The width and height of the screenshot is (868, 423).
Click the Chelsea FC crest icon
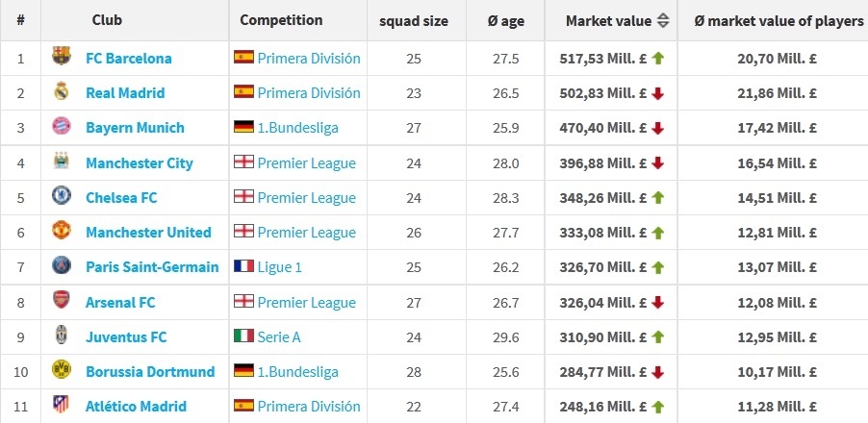pos(62,197)
